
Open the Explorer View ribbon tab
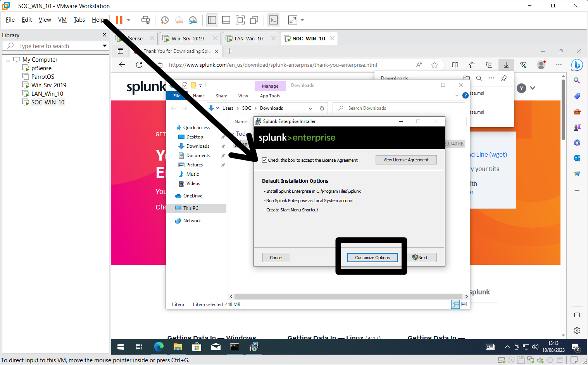coord(243,96)
